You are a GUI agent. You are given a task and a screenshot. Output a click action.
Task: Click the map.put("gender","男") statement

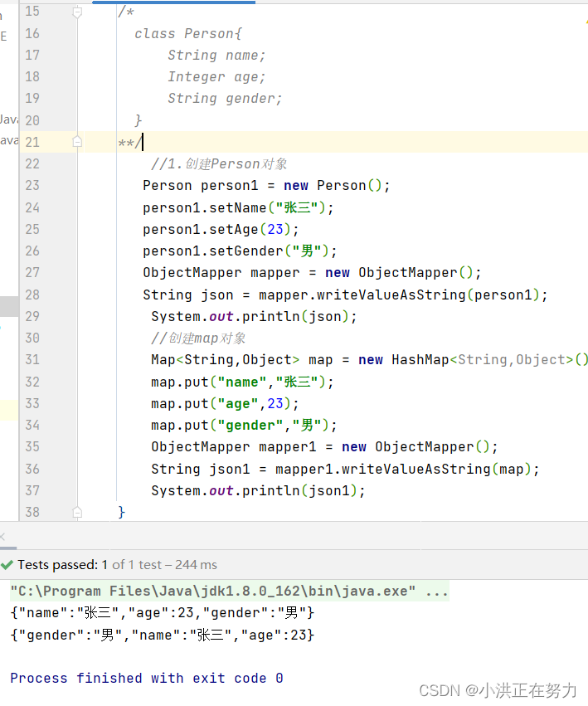click(x=244, y=425)
